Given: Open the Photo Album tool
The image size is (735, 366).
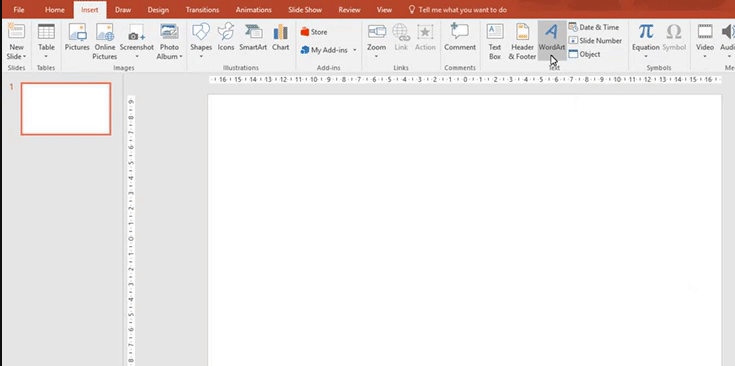Looking at the screenshot, I should [x=169, y=41].
